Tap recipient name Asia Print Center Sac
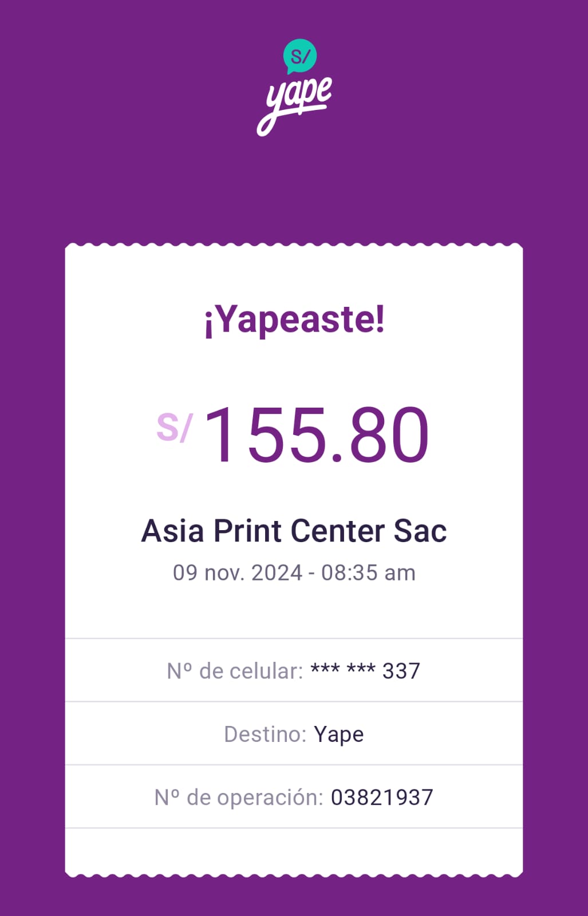This screenshot has height=916, width=588. [x=294, y=531]
